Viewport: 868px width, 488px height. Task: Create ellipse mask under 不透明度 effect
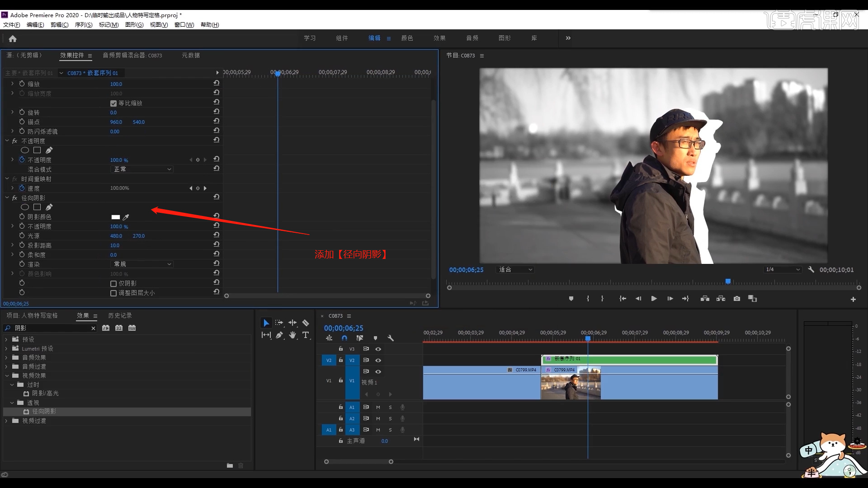click(25, 150)
